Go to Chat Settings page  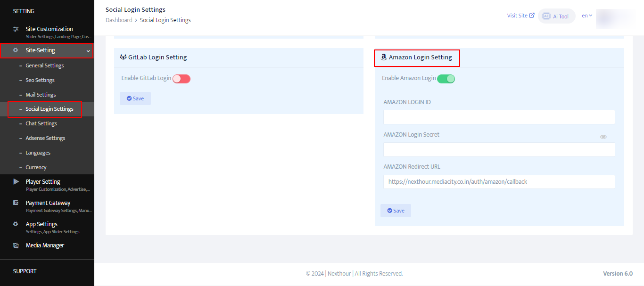tap(41, 123)
